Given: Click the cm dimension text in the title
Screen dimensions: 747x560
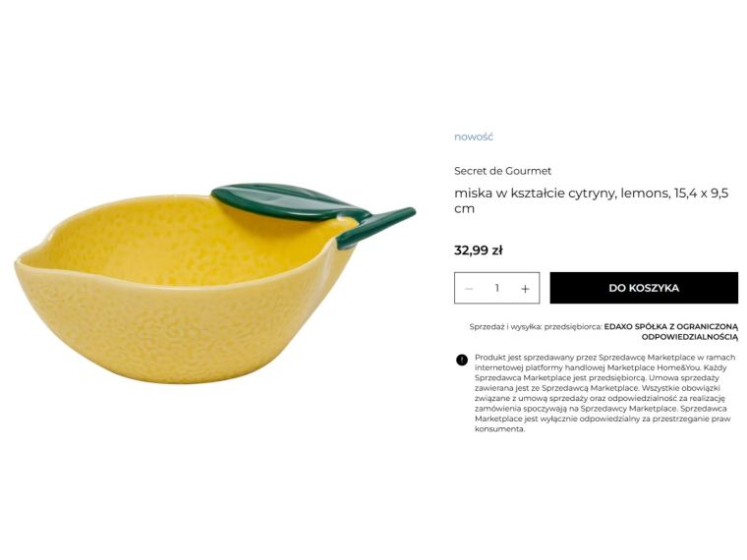Looking at the screenshot, I should click(x=464, y=208).
